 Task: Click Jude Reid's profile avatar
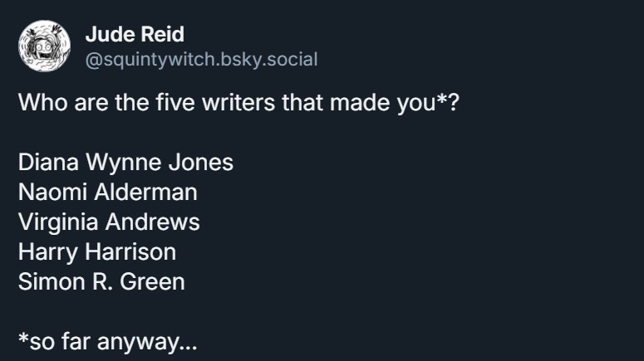(44, 47)
